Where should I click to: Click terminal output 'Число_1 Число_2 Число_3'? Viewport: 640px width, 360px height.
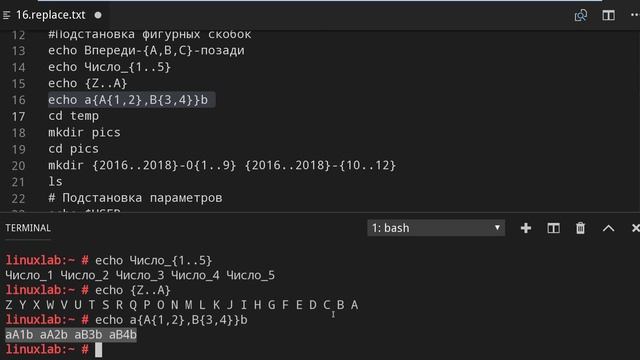point(85,276)
